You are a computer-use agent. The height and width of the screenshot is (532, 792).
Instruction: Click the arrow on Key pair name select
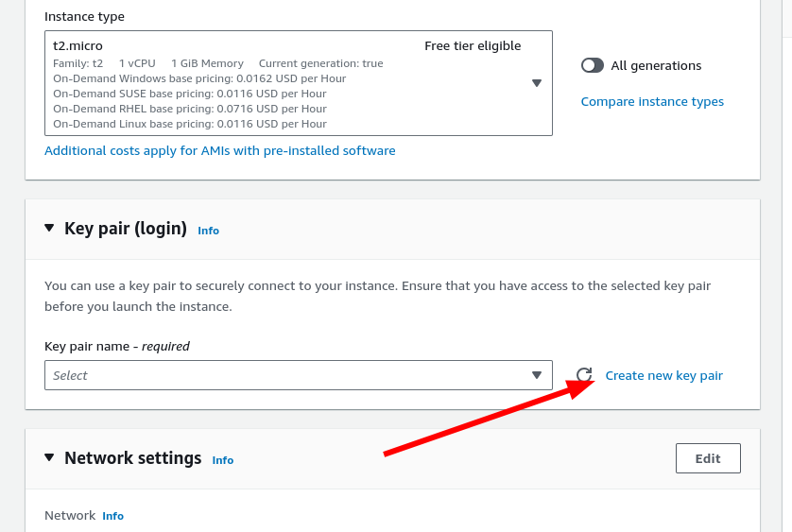pos(536,375)
